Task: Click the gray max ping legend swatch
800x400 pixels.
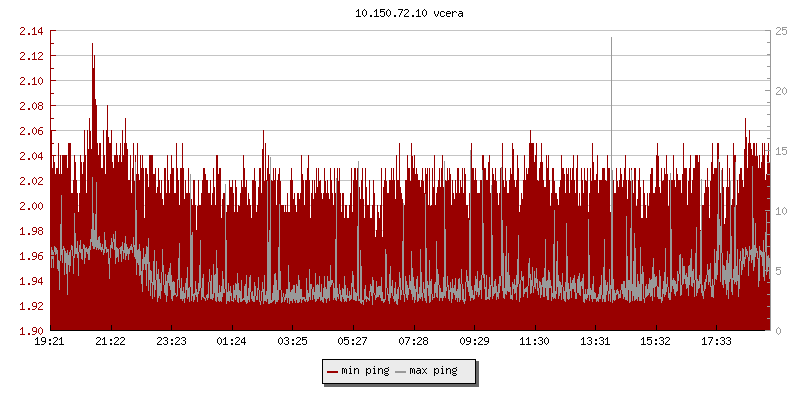Action: tap(401, 372)
